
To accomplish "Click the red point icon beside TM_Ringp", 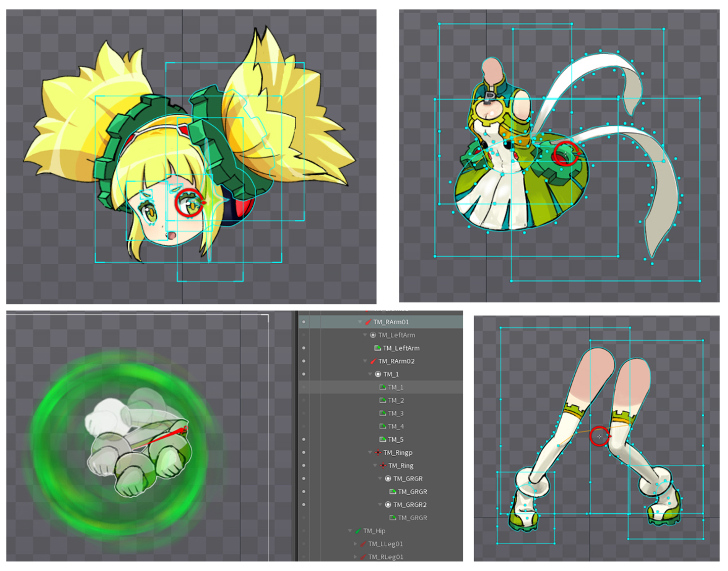I will [378, 453].
